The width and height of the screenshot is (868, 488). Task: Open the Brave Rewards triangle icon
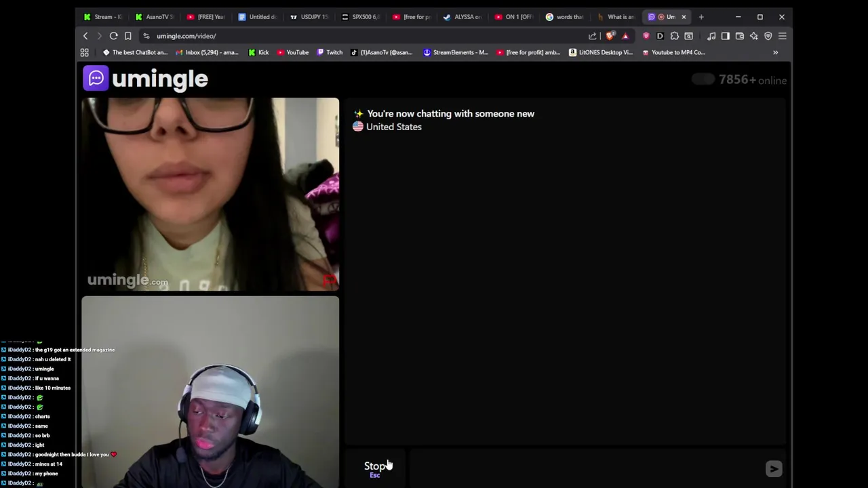tap(625, 36)
